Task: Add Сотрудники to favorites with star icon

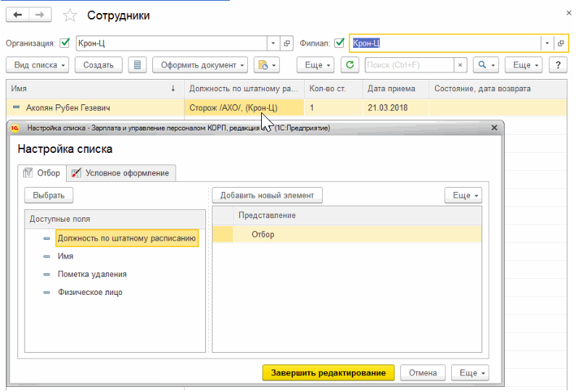Action: (x=70, y=15)
